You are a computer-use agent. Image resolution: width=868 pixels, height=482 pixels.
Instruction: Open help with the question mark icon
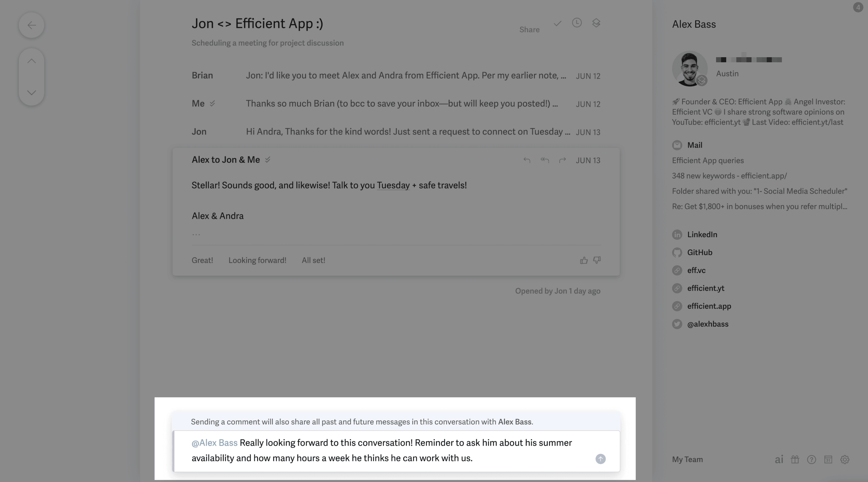click(812, 459)
